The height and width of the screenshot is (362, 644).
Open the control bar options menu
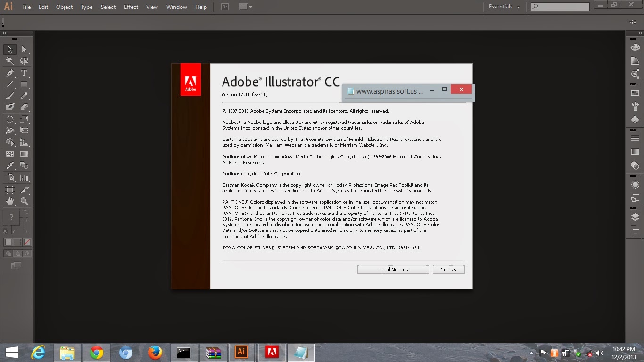coord(633,22)
